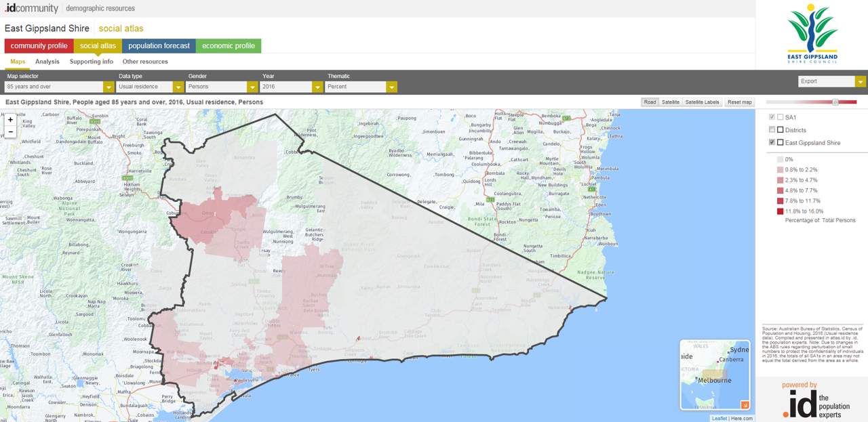
Task: Switch to the community profile tab
Action: pos(39,46)
